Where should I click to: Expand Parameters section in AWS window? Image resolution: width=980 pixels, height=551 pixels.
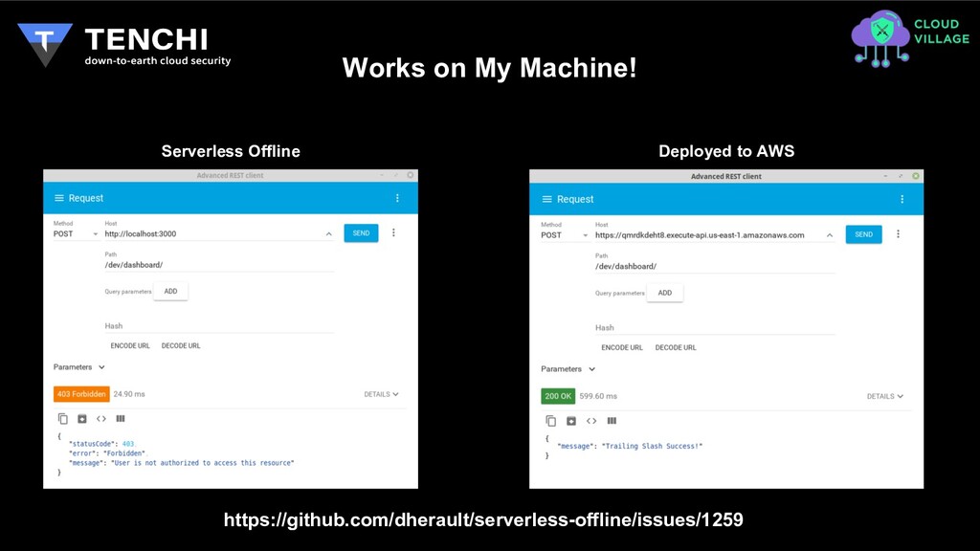568,369
